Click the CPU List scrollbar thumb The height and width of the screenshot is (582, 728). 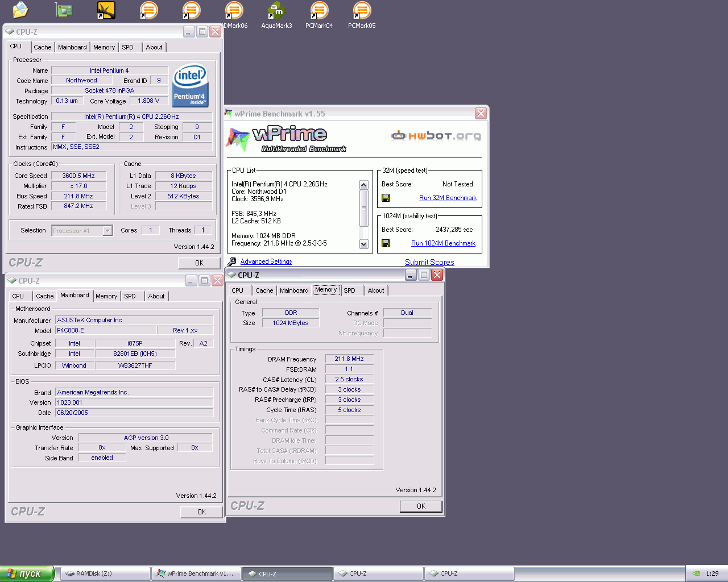pyautogui.click(x=364, y=208)
